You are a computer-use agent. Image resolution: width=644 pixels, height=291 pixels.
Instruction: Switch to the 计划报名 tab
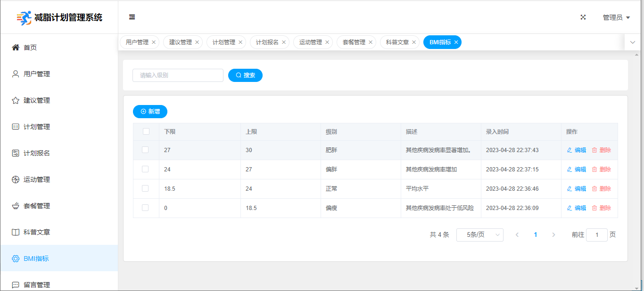267,42
